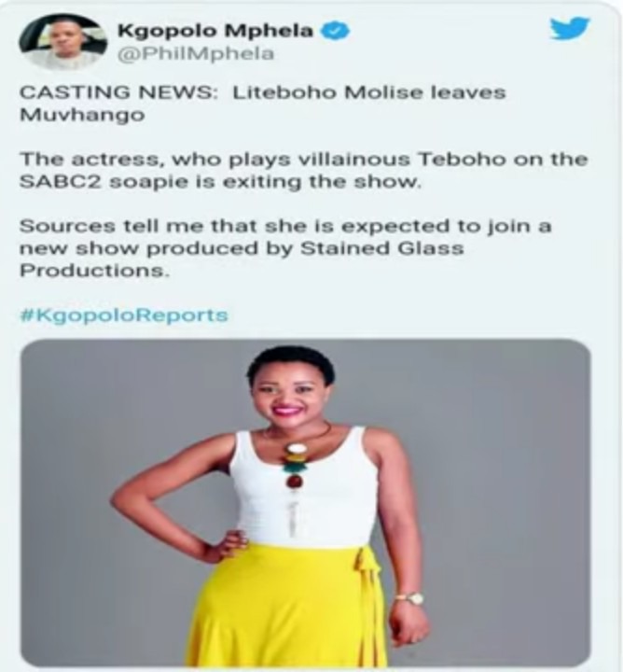This screenshot has height=672, width=623.
Task: Open Kgopolo Mphela's profile avatar
Action: 63,42
